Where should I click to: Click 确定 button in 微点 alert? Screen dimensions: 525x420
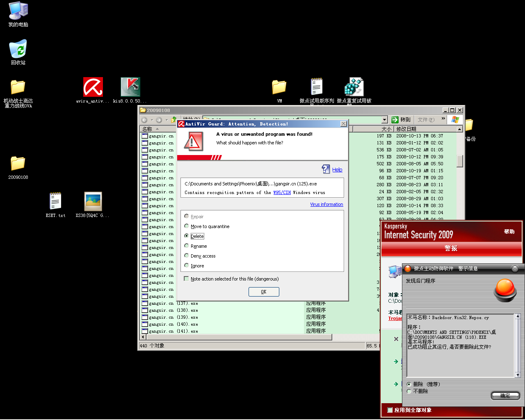coord(505,396)
